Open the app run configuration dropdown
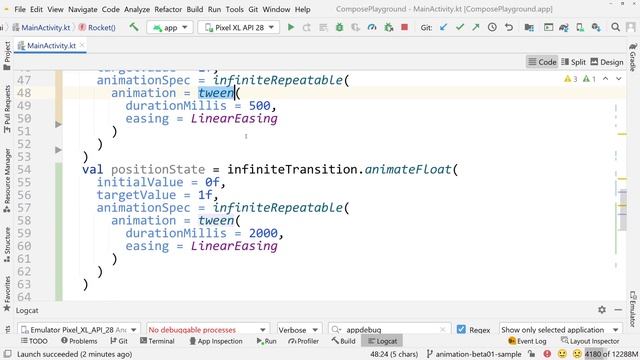 [x=169, y=27]
